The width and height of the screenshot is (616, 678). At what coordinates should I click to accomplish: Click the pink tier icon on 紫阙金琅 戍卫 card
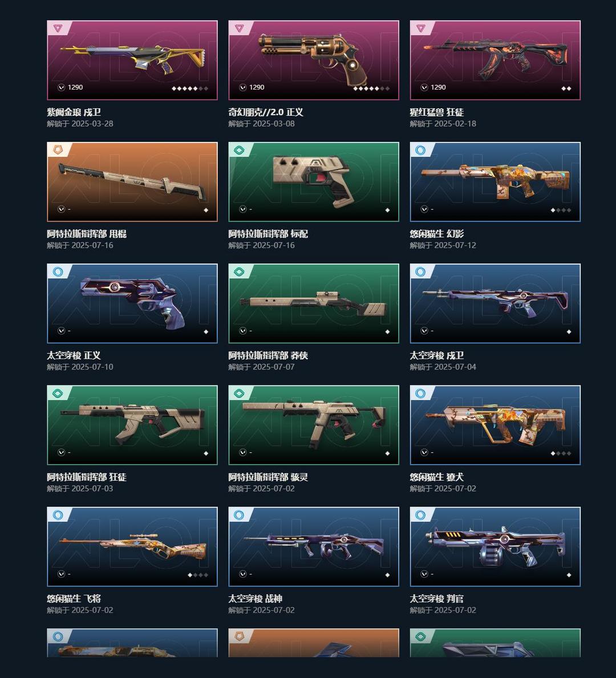[58, 29]
